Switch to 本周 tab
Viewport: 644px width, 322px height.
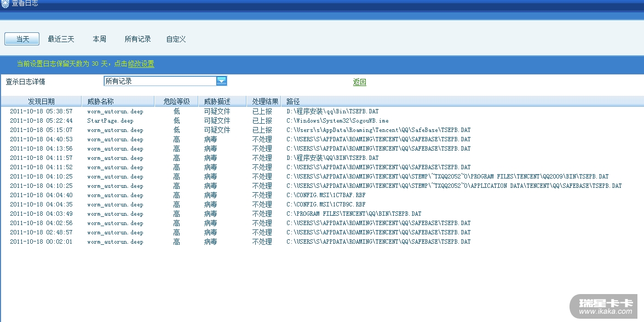pyautogui.click(x=100, y=39)
